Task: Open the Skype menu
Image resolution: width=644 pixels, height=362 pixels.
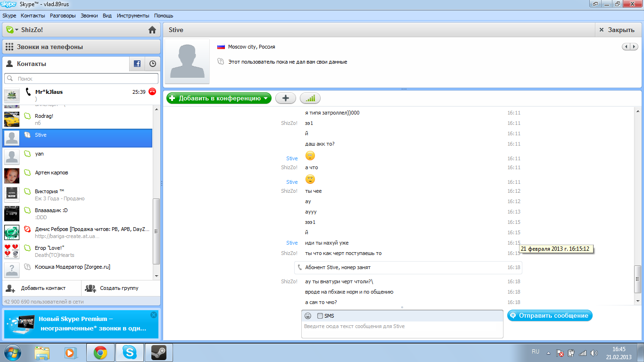Action: click(x=9, y=16)
